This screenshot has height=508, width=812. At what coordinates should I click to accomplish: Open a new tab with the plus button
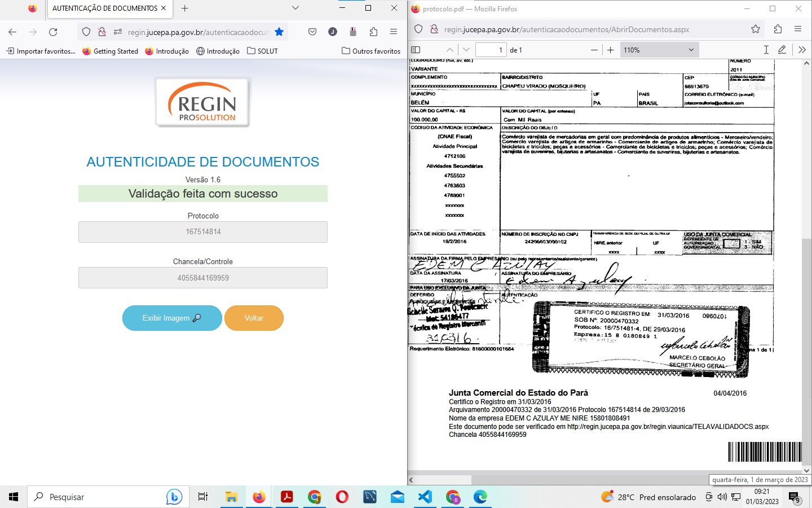(x=184, y=8)
